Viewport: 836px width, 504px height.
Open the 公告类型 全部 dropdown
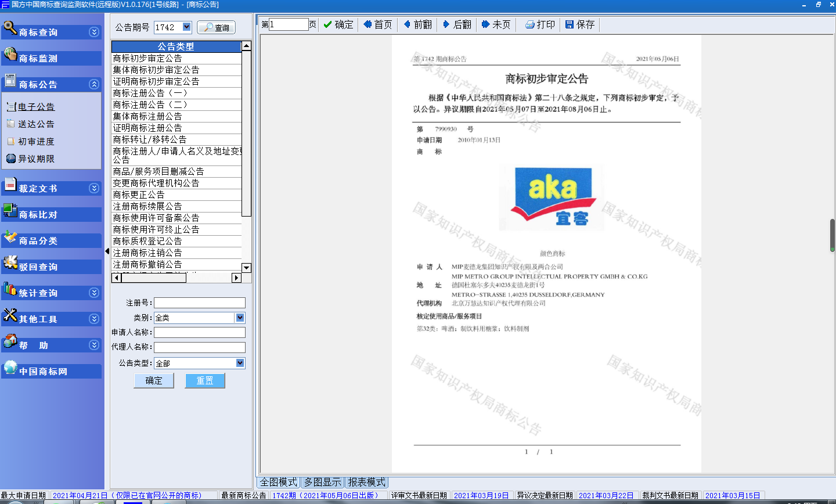click(240, 363)
